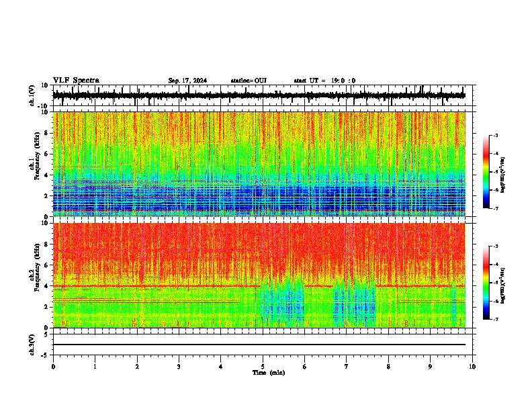The width and height of the screenshot is (532, 411).
Task: Click time axis tick label "0"
Action: click(x=53, y=367)
